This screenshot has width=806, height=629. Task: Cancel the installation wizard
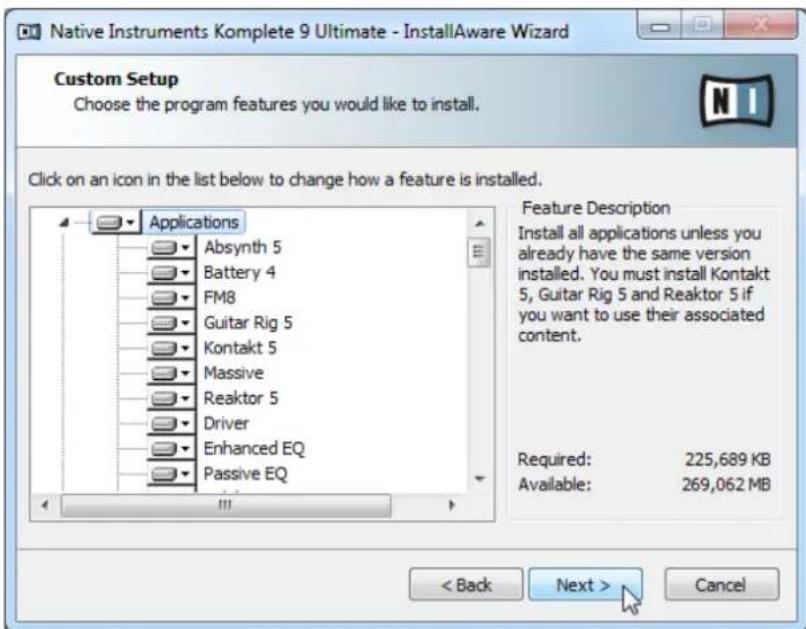click(721, 585)
